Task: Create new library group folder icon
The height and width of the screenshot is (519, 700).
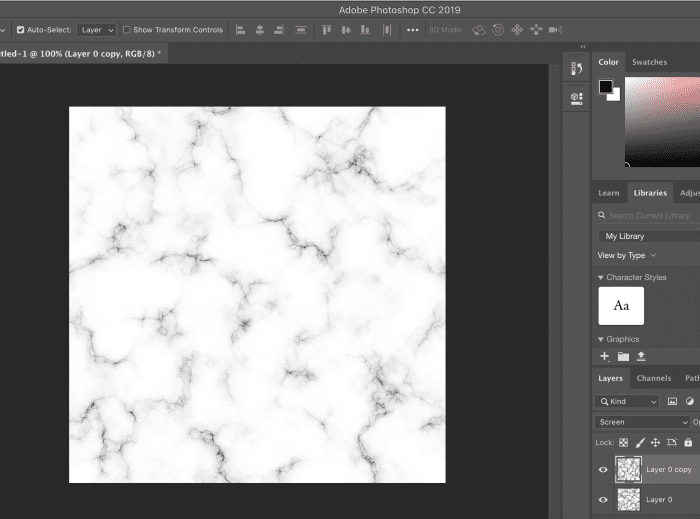Action: click(x=623, y=356)
